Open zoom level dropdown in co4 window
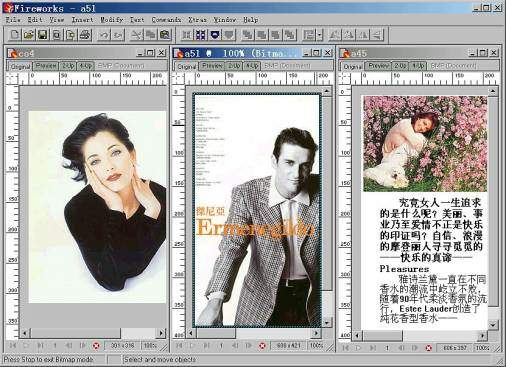The height and width of the screenshot is (367, 506). click(151, 346)
